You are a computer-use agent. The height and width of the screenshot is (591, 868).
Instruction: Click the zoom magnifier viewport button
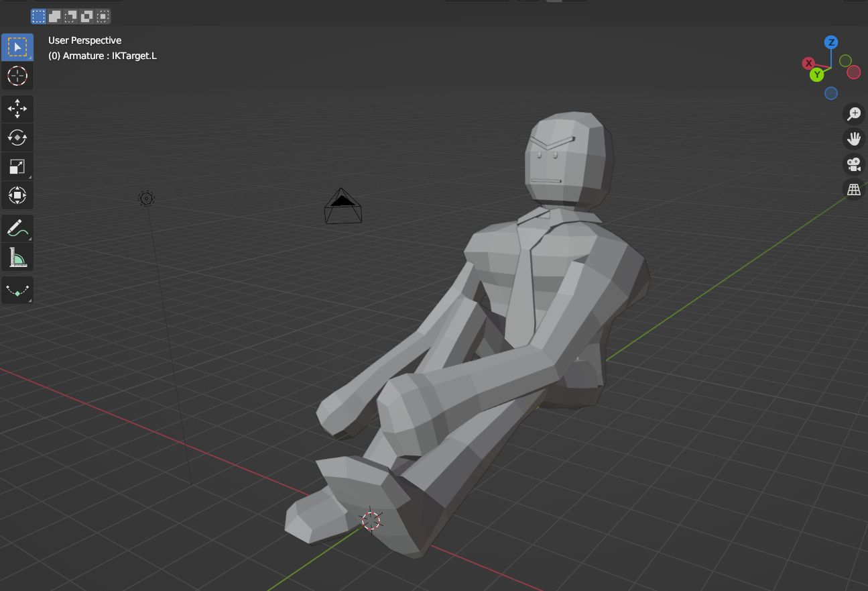(x=853, y=114)
